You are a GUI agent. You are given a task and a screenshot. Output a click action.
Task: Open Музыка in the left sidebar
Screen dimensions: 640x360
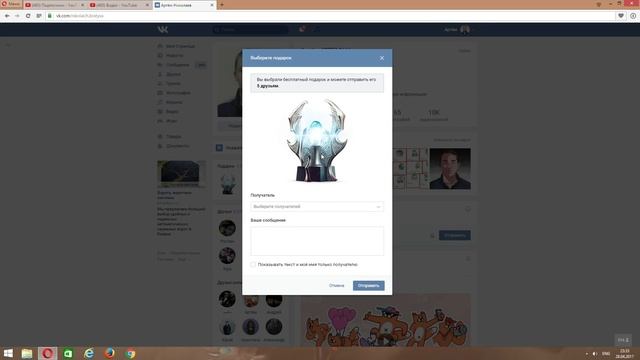[170, 102]
